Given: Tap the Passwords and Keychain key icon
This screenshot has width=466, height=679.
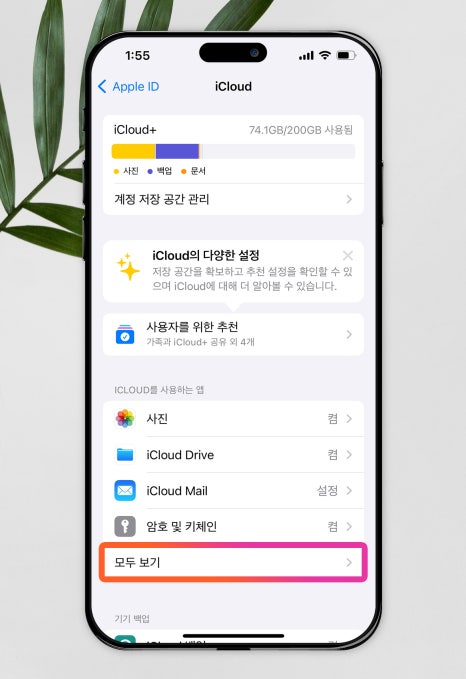Looking at the screenshot, I should pyautogui.click(x=125, y=527).
